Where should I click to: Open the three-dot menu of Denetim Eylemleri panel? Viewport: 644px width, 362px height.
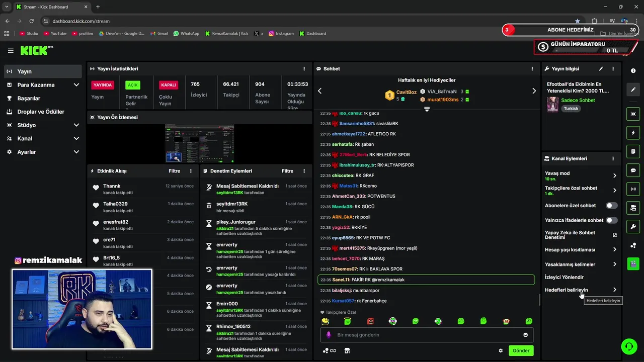pos(304,171)
